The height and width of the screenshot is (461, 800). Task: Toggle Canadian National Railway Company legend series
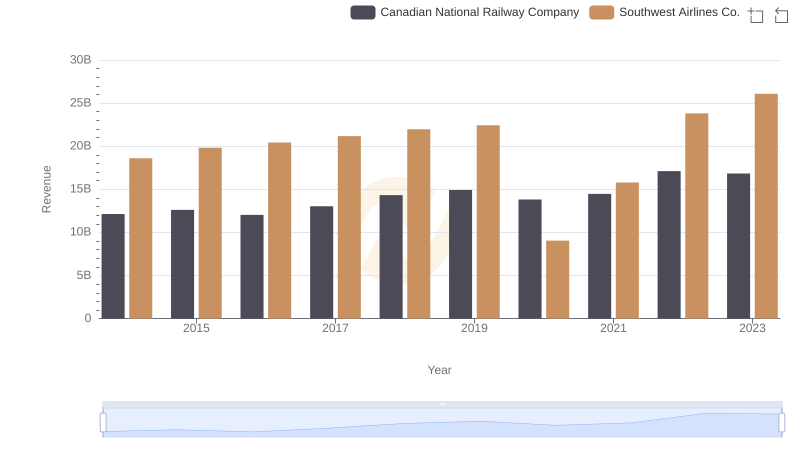465,12
